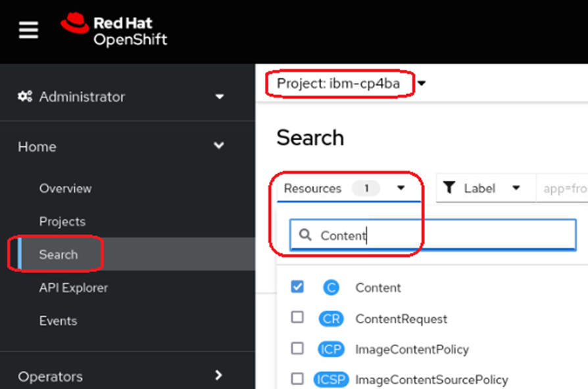Viewport: 588px width, 389px height.
Task: Toggle the Resources dropdown
Action: [x=349, y=188]
